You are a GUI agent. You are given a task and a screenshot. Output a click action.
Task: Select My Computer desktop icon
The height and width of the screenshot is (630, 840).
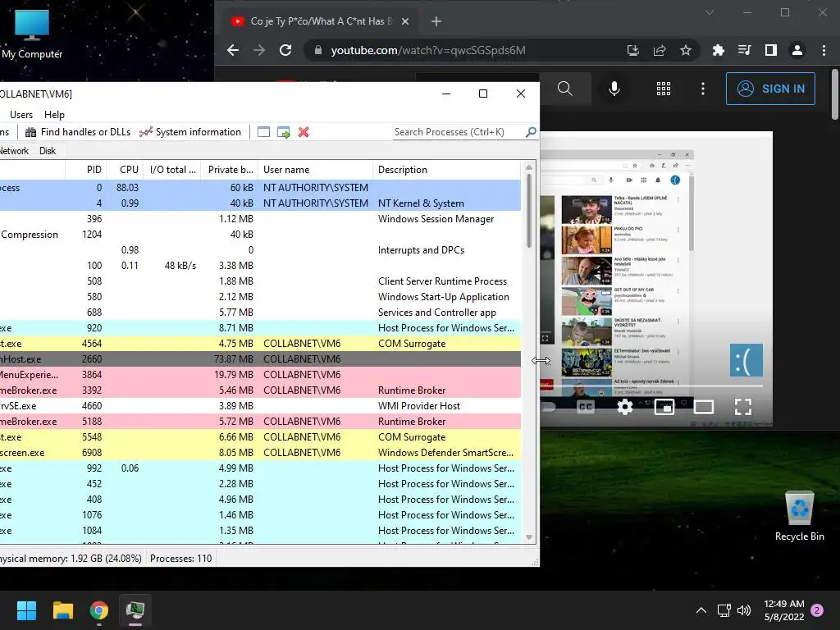coord(32,34)
